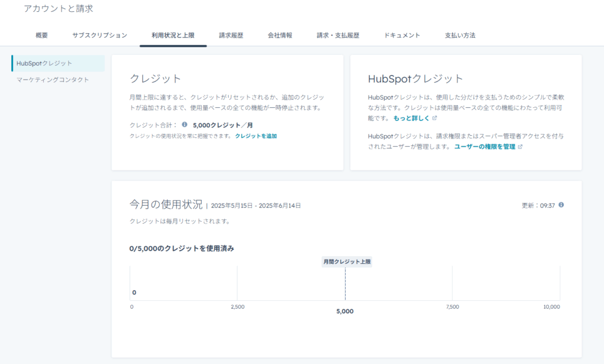
Task: Switch to the サブスクリプション tab
Action: coord(100,35)
